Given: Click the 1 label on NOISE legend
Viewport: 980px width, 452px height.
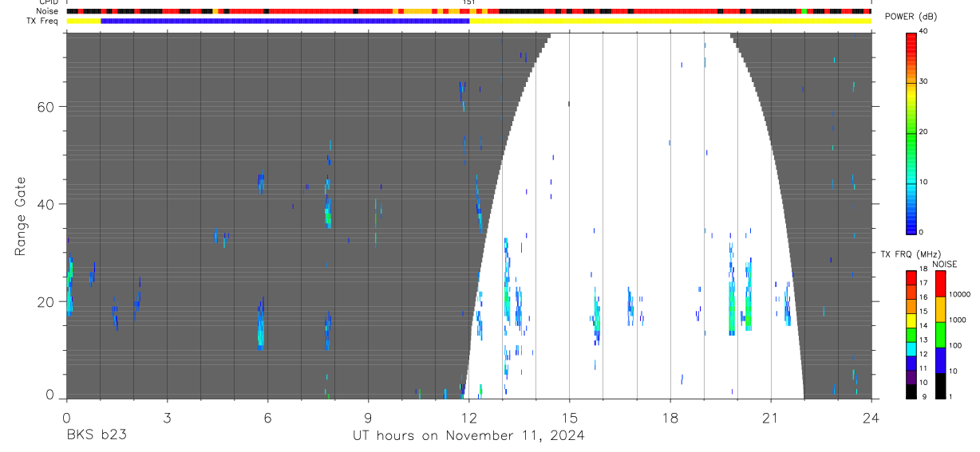Looking at the screenshot, I should [950, 396].
